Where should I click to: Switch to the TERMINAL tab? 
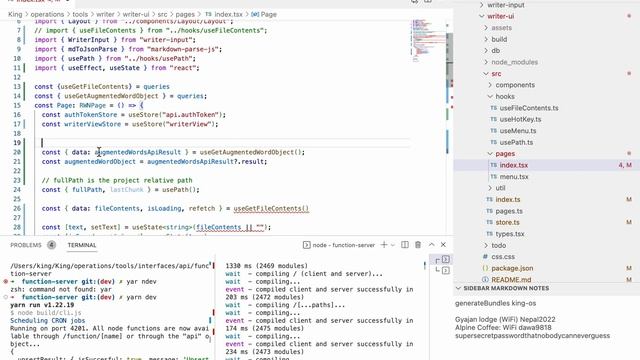coord(82,245)
